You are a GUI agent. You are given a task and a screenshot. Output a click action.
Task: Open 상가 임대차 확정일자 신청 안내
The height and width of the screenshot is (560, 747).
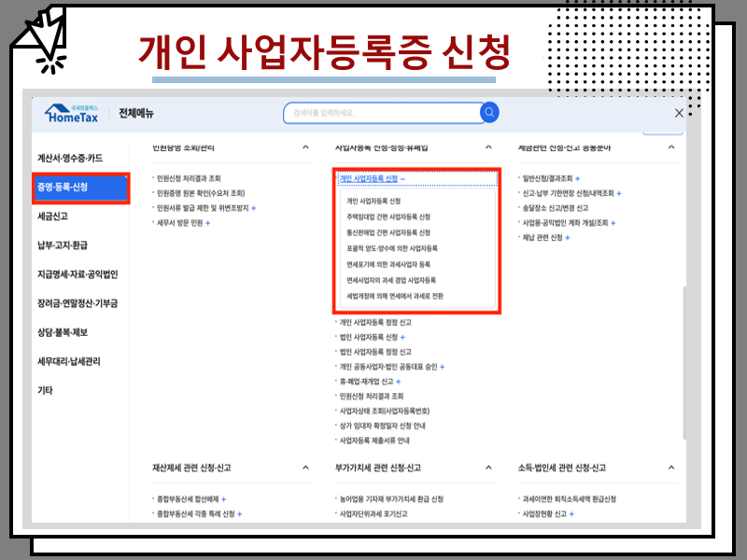pyautogui.click(x=383, y=426)
